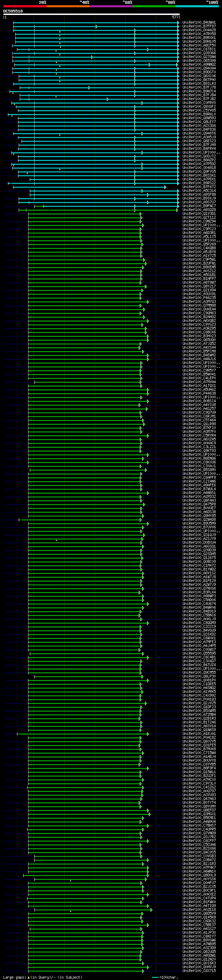This screenshot has width=222, height=980.
Task: Click the cyan ~100% identity color segment
Action: click(x=197, y=6)
